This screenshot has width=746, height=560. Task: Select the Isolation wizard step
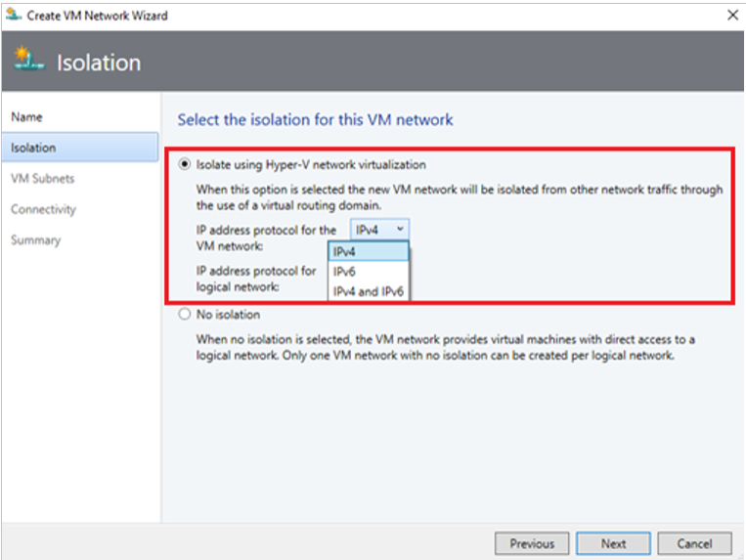click(33, 148)
